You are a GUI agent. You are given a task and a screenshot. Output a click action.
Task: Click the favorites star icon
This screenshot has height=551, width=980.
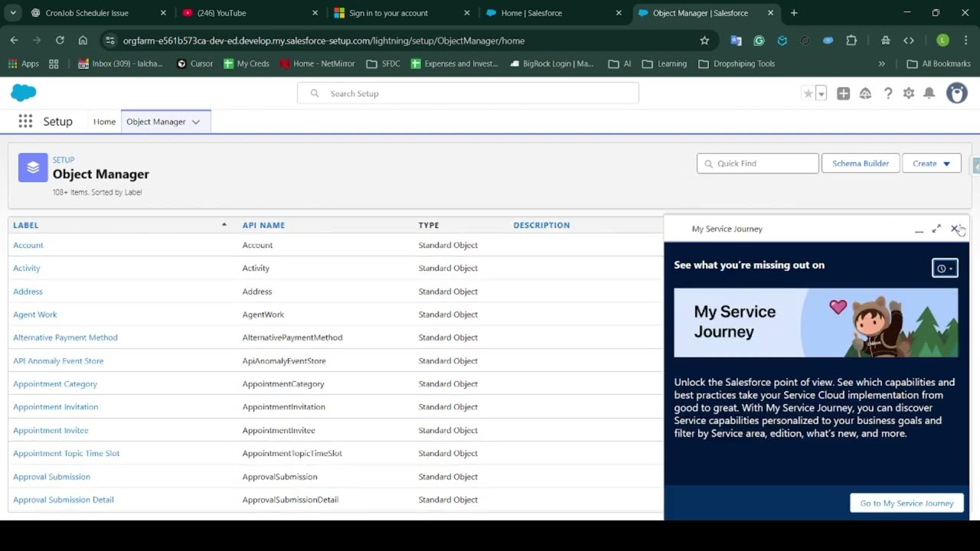pyautogui.click(x=808, y=93)
